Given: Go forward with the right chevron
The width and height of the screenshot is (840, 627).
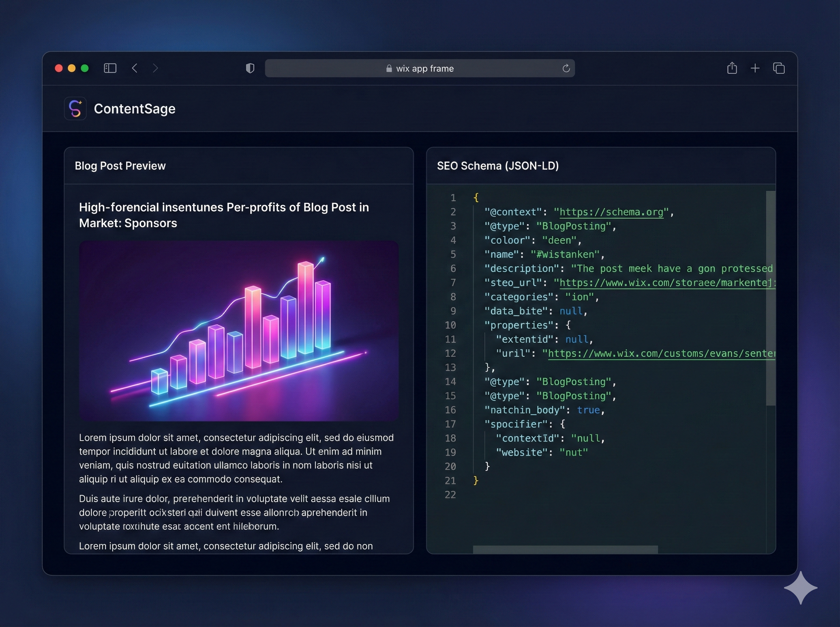Looking at the screenshot, I should point(155,68).
